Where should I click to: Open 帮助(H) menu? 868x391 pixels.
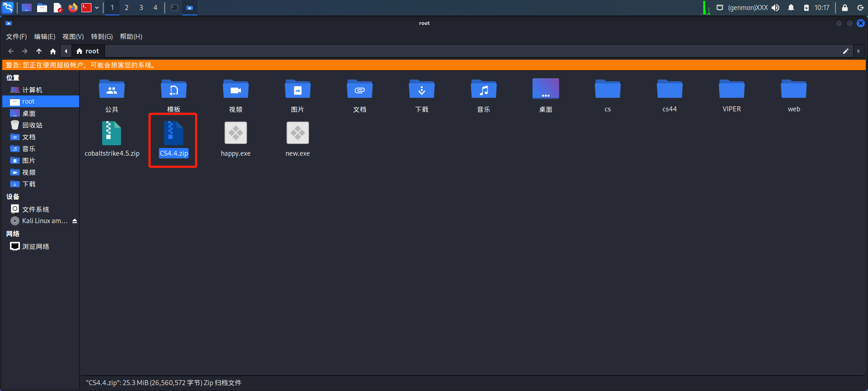point(131,37)
